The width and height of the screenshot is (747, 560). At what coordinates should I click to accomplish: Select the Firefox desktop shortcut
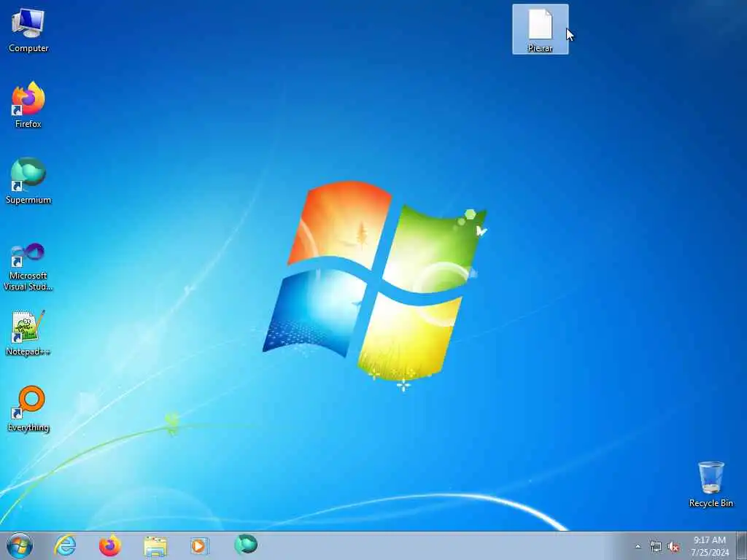tap(28, 105)
